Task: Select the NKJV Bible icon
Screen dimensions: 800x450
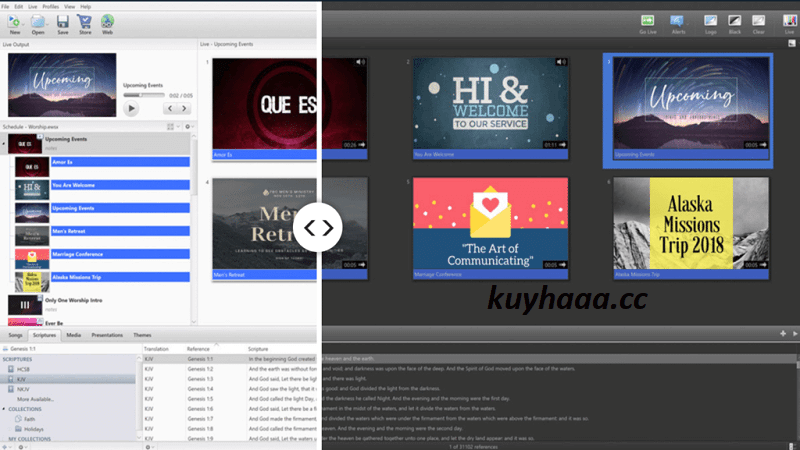Action: 11,389
